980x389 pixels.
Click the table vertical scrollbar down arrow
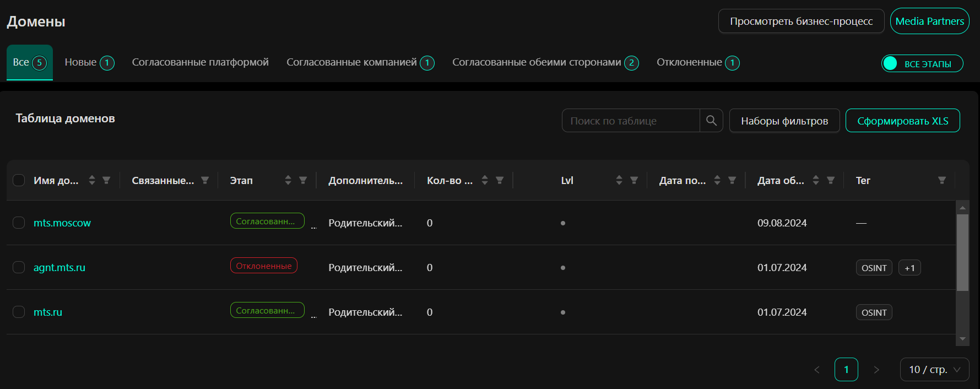(x=962, y=339)
